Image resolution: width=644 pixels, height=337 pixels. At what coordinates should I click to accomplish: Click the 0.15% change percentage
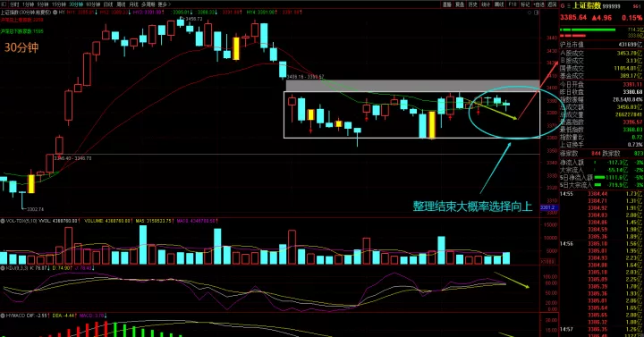point(631,18)
